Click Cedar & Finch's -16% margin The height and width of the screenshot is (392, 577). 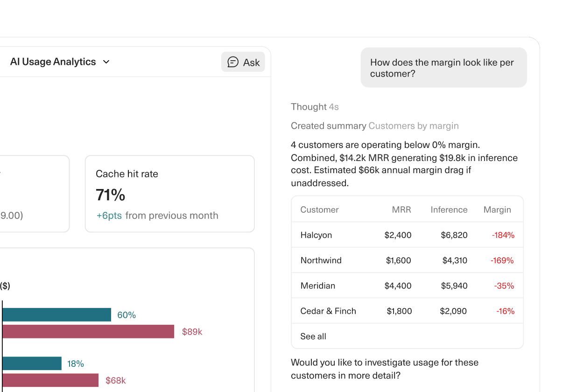click(505, 311)
